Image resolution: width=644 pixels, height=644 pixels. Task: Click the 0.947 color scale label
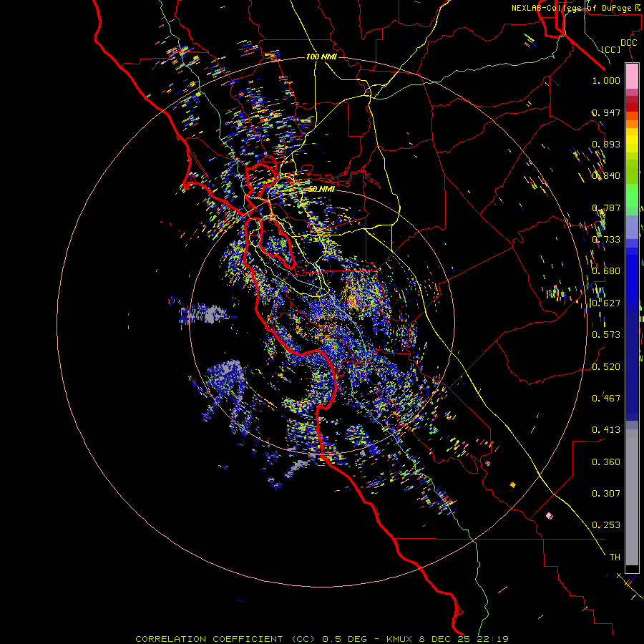coord(606,112)
